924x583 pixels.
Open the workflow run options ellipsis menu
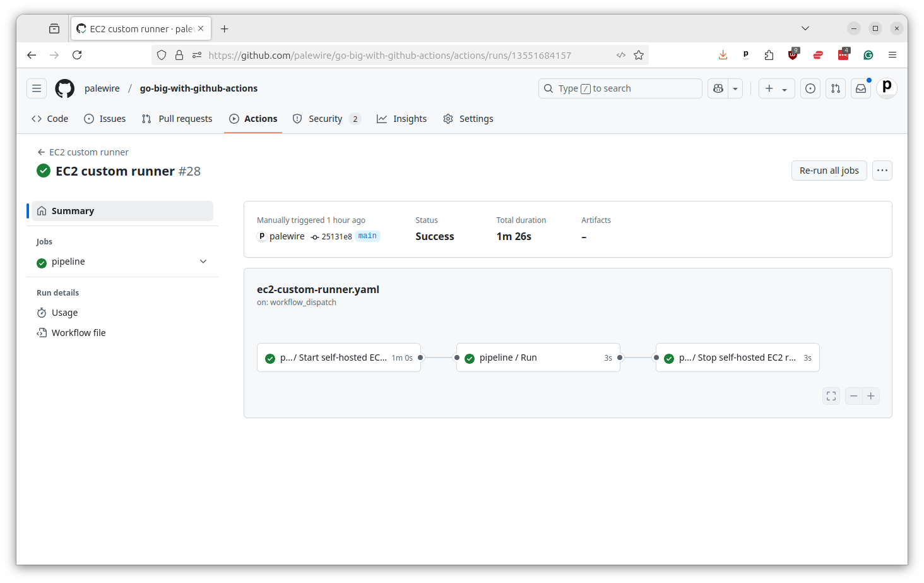point(882,170)
